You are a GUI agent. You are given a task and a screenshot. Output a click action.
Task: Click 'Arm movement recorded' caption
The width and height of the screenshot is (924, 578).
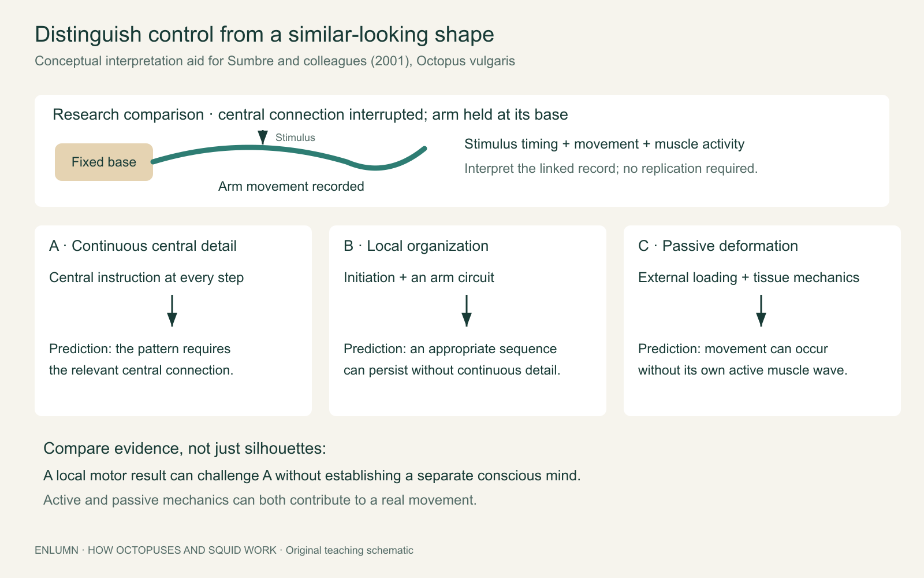[x=291, y=186]
